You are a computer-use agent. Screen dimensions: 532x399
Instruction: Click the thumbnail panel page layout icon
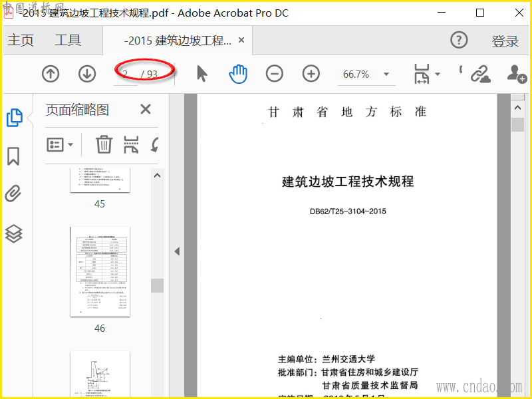[131, 144]
